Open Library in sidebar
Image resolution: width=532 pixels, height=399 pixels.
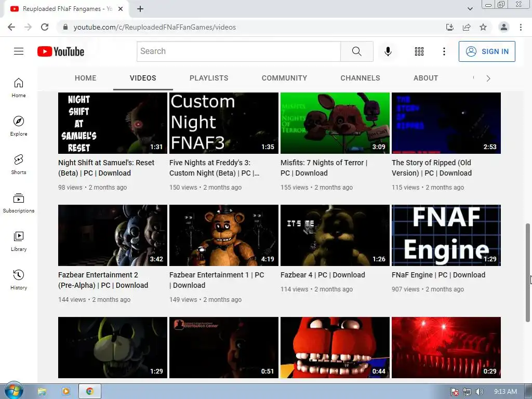tap(19, 241)
